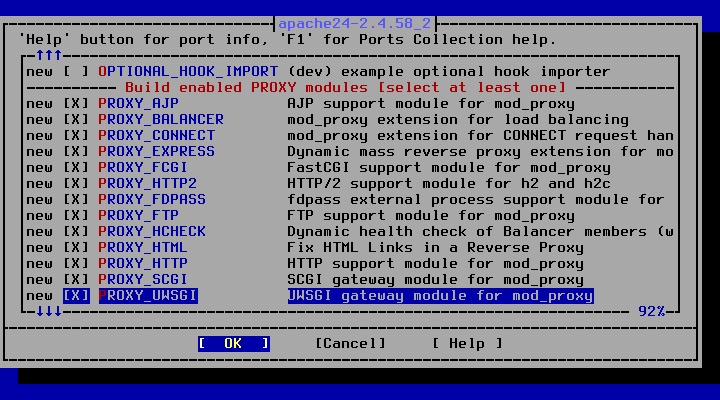Select the PROXY_FCGI option name
This screenshot has width=720, height=400.
click(x=143, y=168)
